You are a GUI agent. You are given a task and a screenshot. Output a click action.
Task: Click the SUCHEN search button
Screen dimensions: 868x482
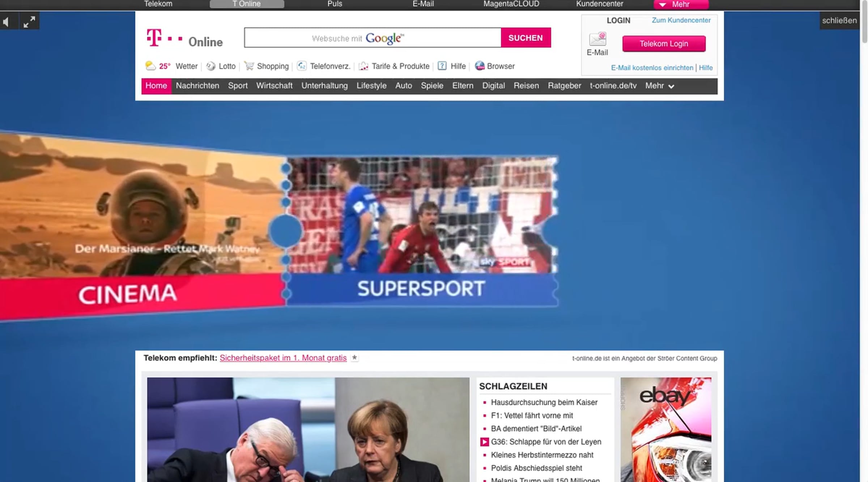click(526, 38)
